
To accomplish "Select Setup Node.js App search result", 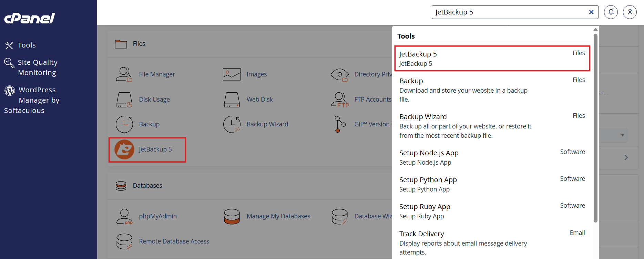I will pos(492,157).
